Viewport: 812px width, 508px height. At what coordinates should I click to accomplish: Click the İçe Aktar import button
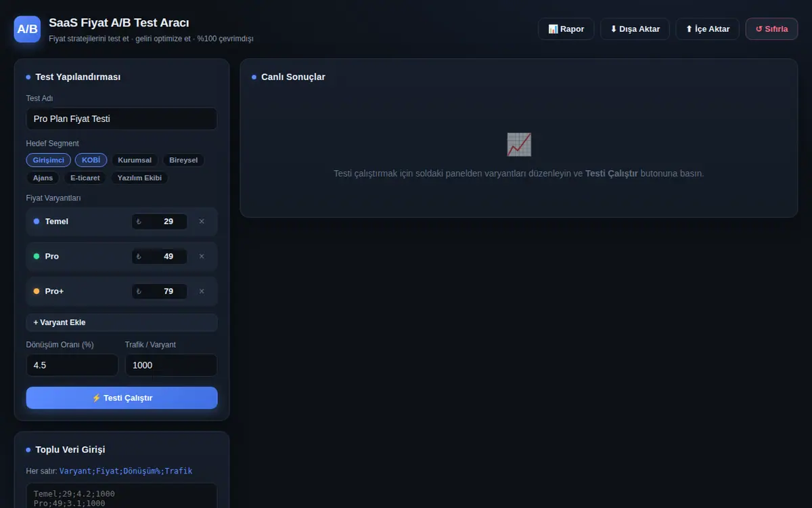(x=708, y=29)
